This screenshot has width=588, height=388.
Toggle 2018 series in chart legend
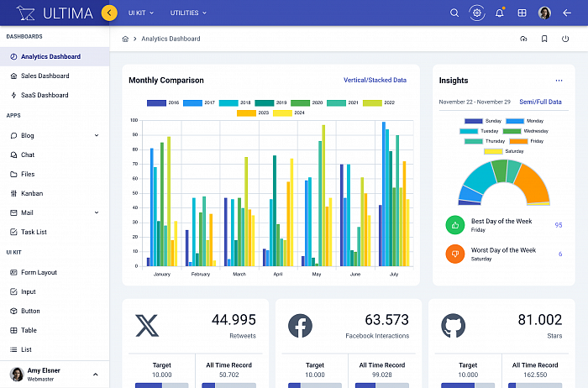234,102
